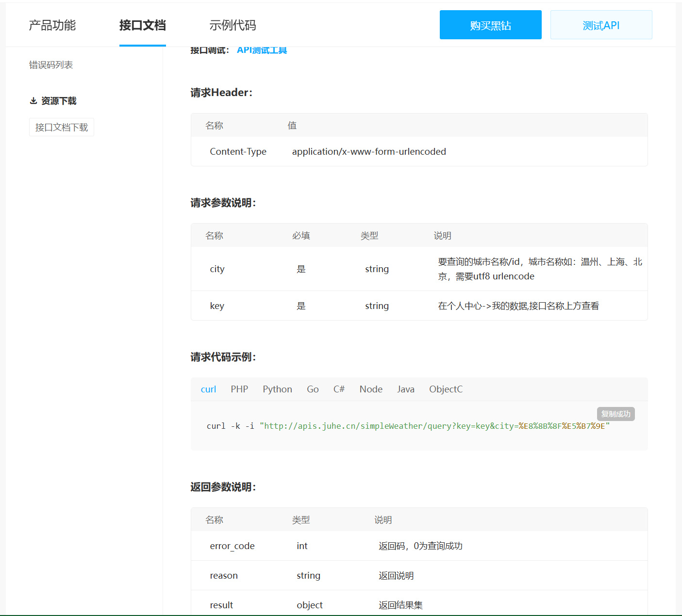Switch to the 示例代码 tab

pyautogui.click(x=233, y=25)
